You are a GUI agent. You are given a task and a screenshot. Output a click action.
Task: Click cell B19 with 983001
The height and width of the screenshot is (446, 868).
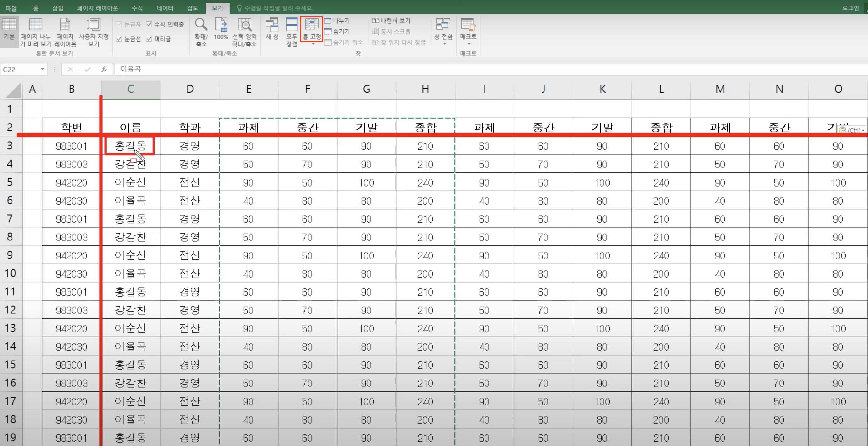click(71, 437)
